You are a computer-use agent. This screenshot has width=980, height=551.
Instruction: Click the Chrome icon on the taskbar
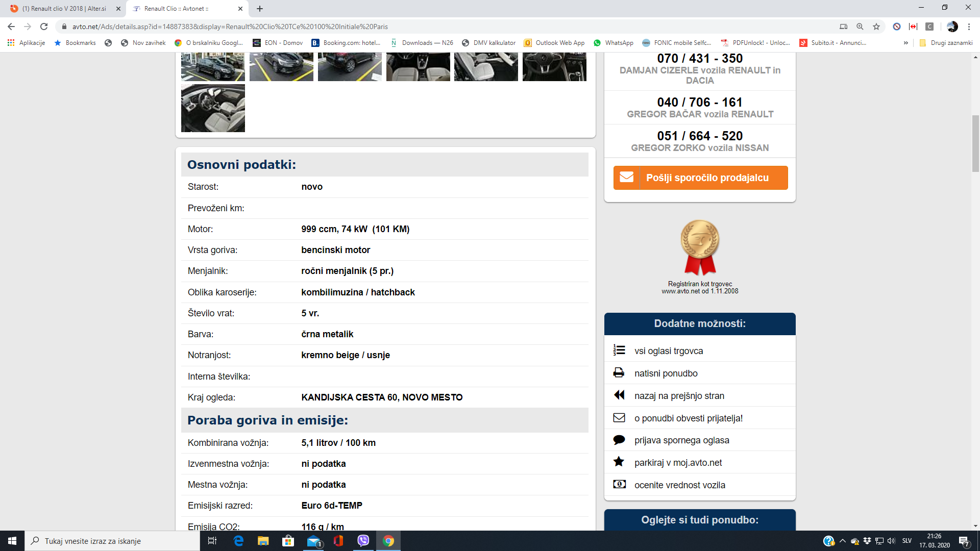pos(388,541)
